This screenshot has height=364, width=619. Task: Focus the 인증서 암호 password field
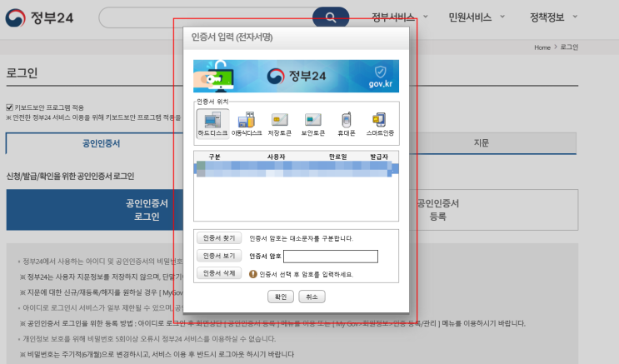coord(331,257)
